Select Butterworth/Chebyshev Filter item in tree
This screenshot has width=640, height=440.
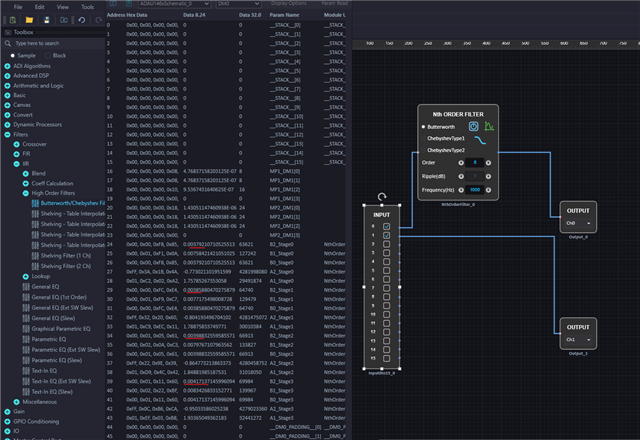(69, 203)
